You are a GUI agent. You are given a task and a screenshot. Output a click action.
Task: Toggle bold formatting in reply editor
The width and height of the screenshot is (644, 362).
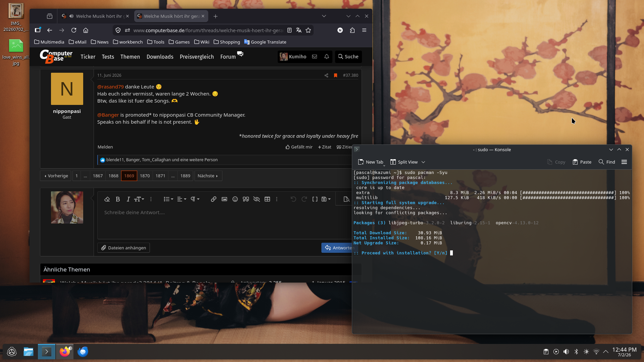(118, 199)
